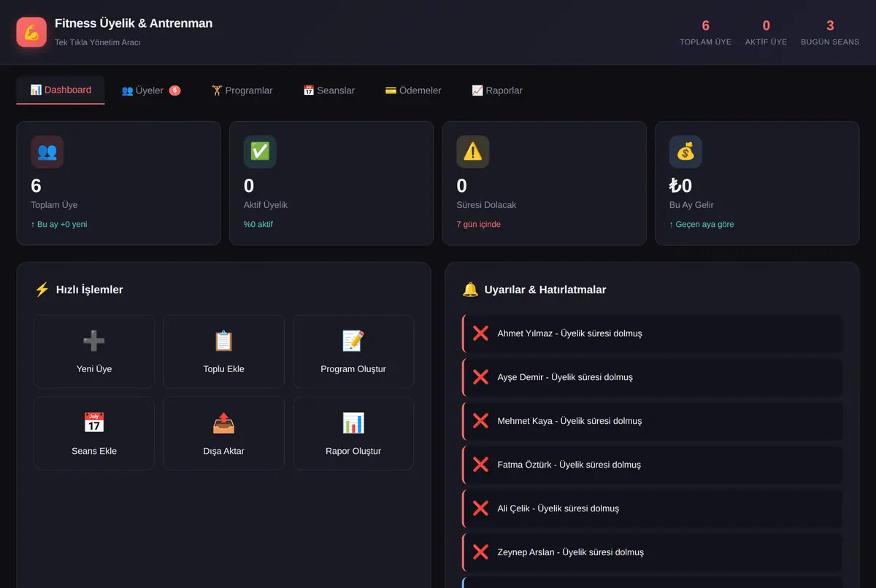Click the Toplu Ekle button
876x588 pixels.
224,351
